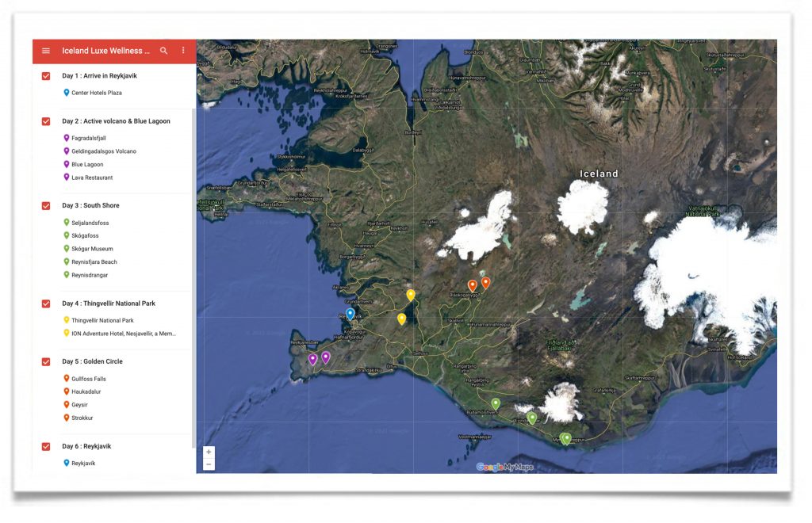Viewport: 812px width, 523px height.
Task: Click the blue Reykjavik pin on the map
Action: point(350,314)
